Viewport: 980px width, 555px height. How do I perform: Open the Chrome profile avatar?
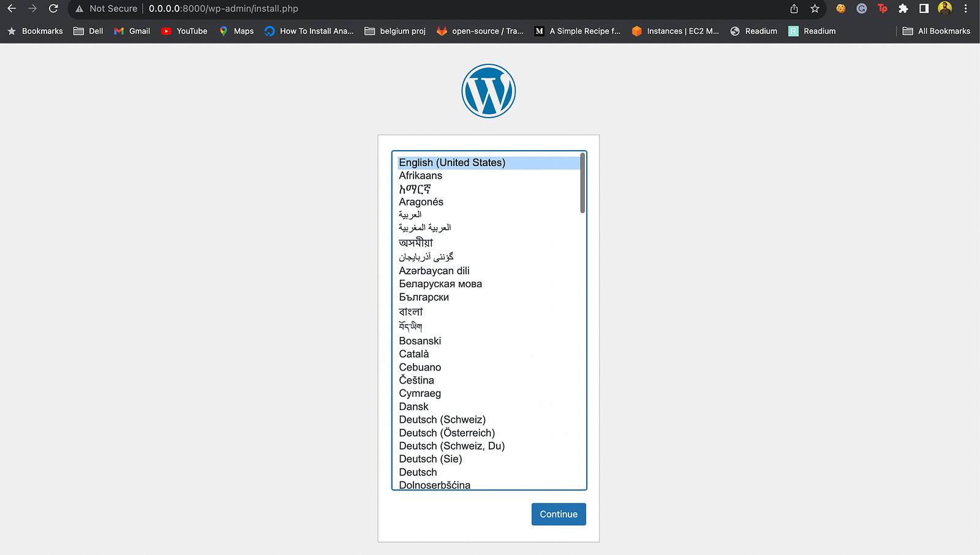click(945, 9)
